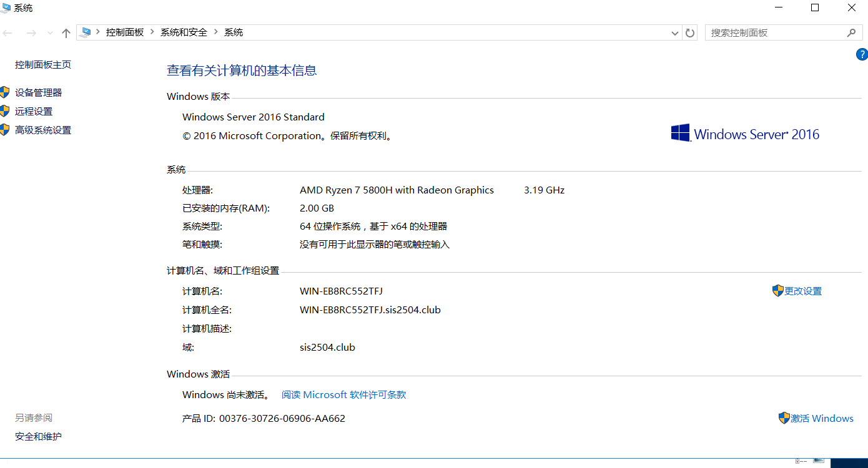Image resolution: width=868 pixels, height=468 pixels.
Task: Click shield icon beside 更改设置
Action: pos(777,291)
